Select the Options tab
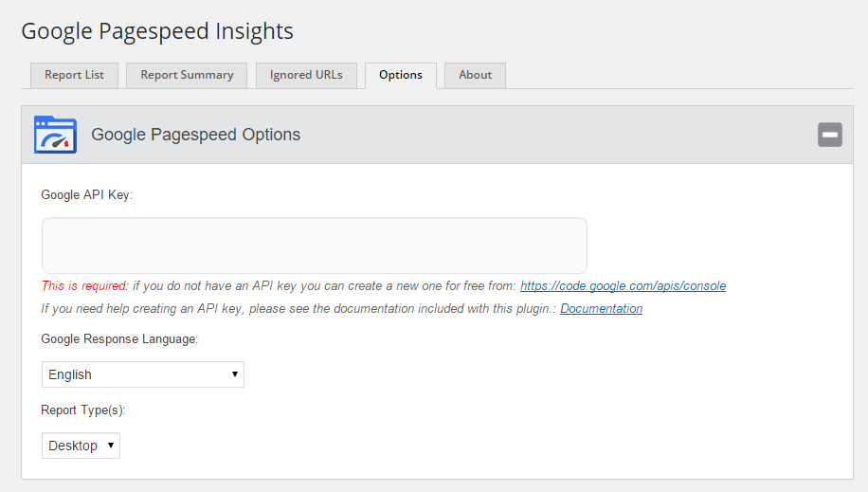Viewport: 868px width, 492px height. click(x=401, y=75)
